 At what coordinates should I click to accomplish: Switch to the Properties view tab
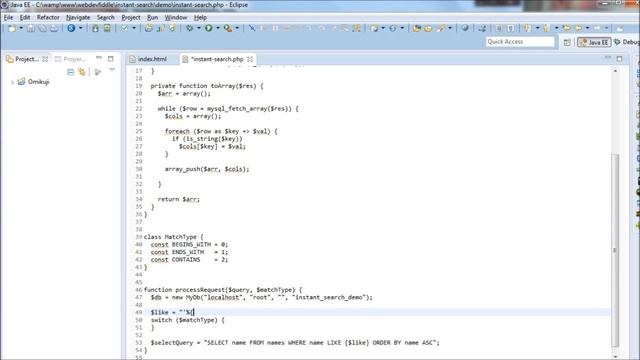tap(70, 59)
